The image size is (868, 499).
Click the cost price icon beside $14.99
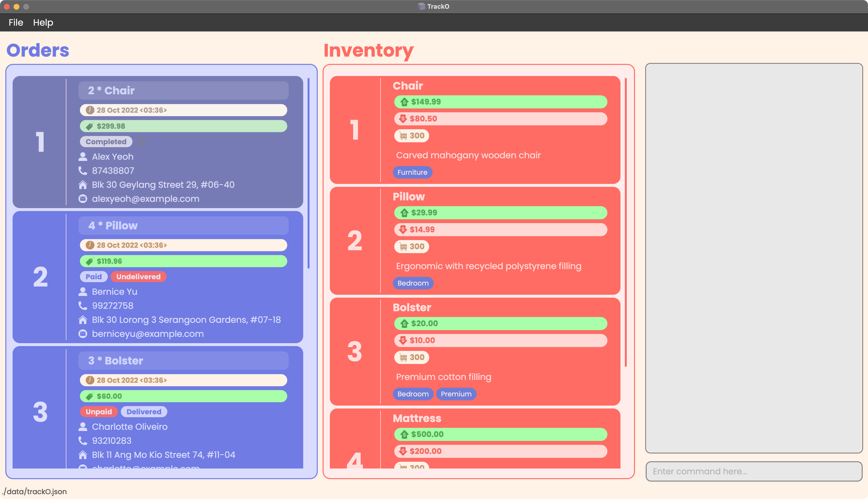403,229
